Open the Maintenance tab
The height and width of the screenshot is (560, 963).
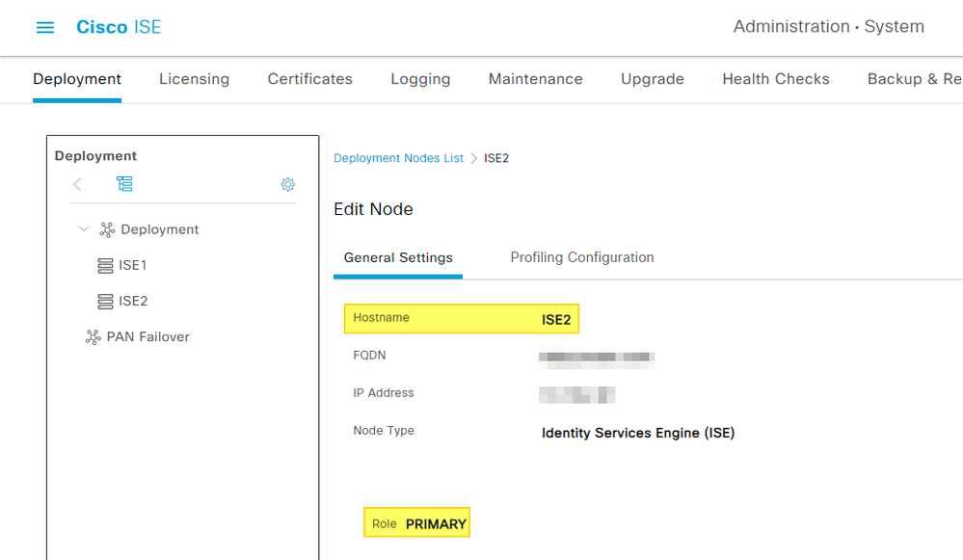(536, 79)
